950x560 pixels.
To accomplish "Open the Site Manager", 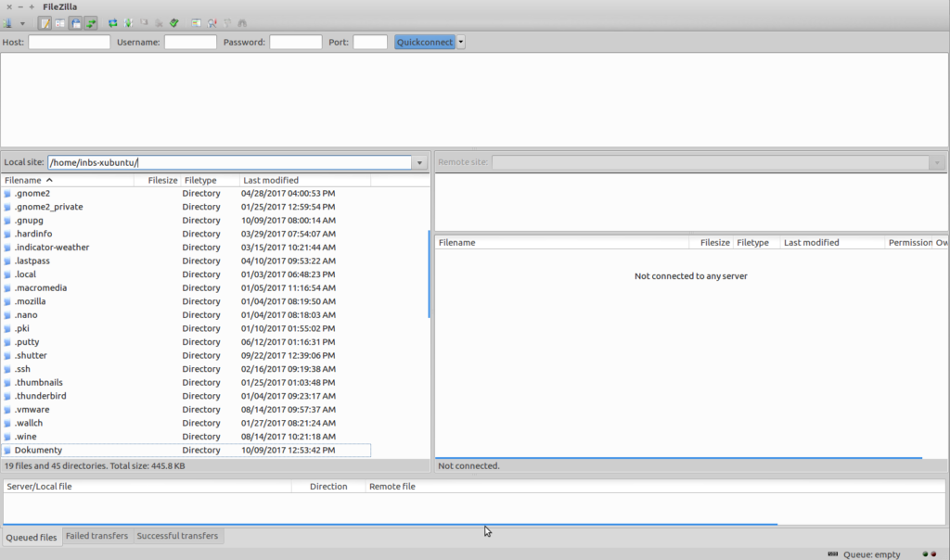I will point(7,23).
